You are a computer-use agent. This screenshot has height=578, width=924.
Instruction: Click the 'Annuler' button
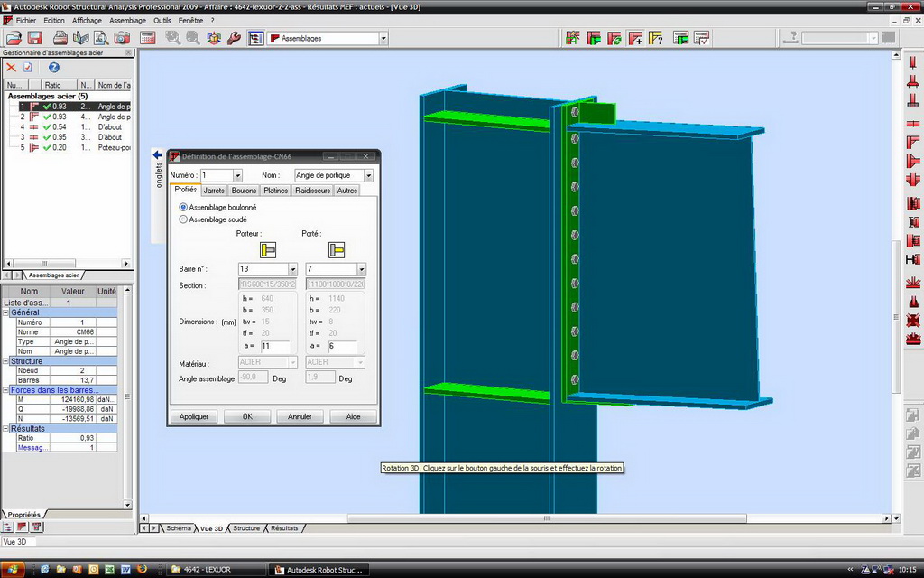tap(300, 416)
